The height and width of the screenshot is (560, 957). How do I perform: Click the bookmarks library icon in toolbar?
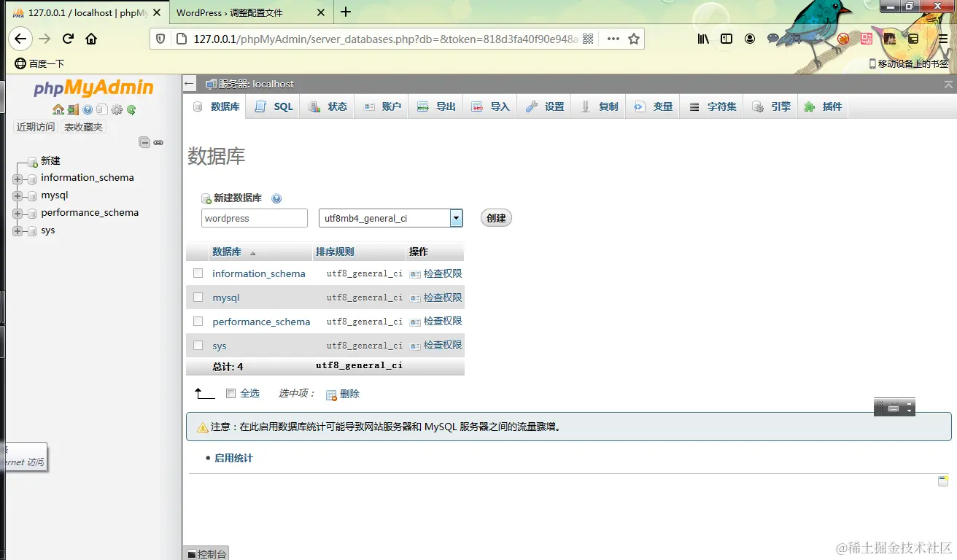point(702,40)
